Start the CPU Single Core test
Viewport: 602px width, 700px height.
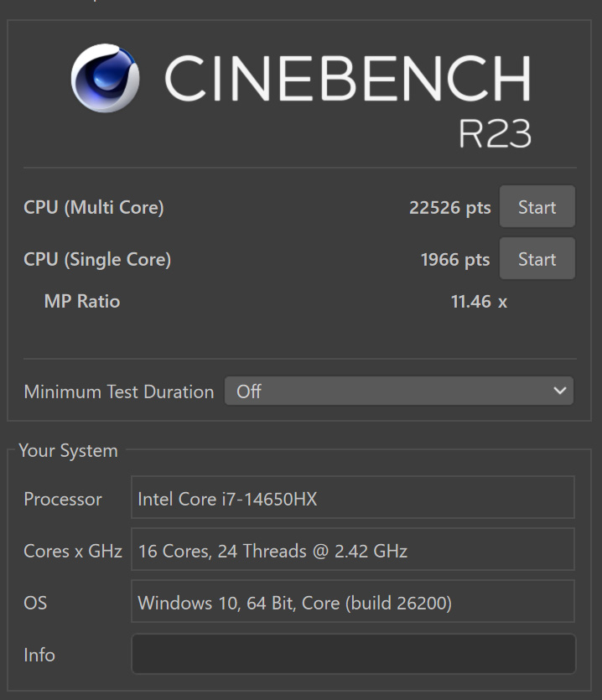[x=537, y=259]
